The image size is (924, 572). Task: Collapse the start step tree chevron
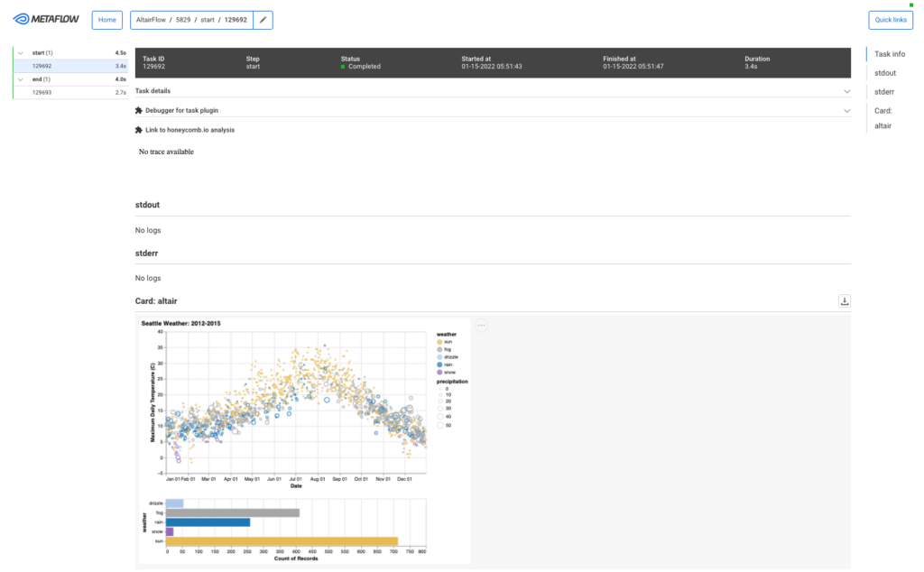point(21,53)
